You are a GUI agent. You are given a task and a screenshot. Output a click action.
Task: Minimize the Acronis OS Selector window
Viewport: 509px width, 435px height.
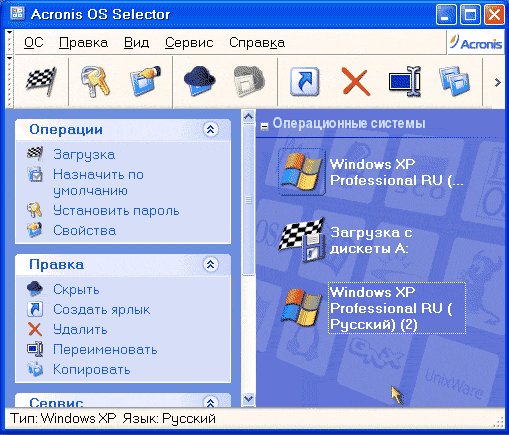pyautogui.click(x=446, y=15)
